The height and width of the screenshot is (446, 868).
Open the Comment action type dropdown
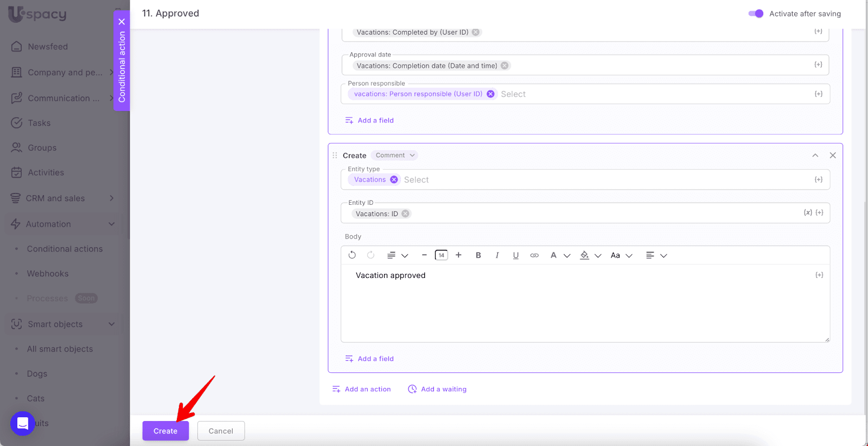pyautogui.click(x=395, y=156)
